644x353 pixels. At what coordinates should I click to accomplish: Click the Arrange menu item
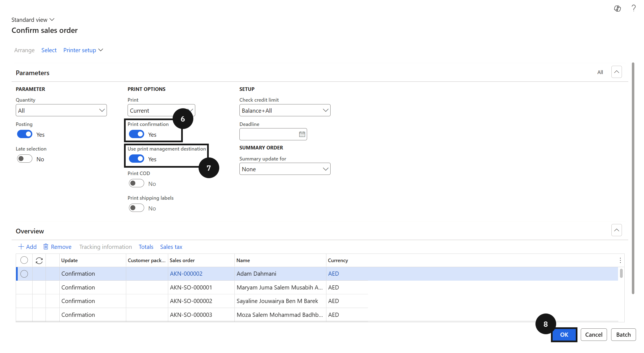pos(24,50)
